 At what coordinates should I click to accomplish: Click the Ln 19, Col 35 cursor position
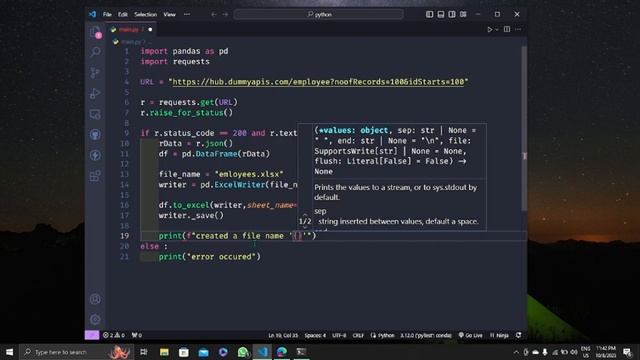[283, 335]
